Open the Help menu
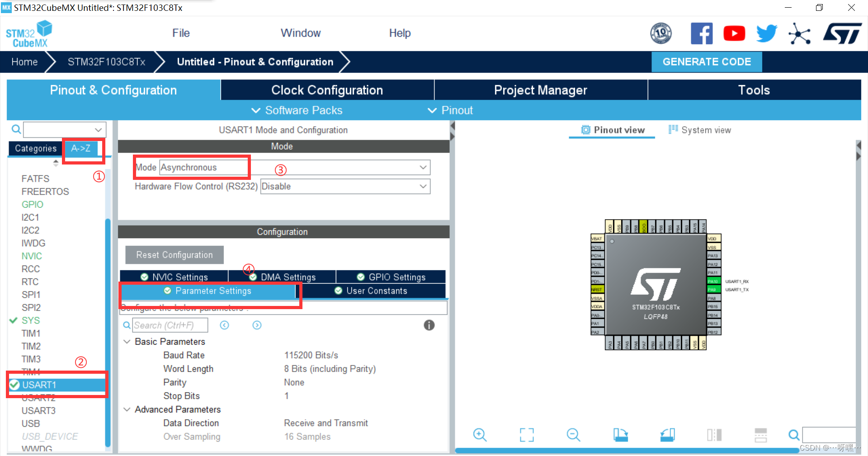868x456 pixels. (400, 33)
